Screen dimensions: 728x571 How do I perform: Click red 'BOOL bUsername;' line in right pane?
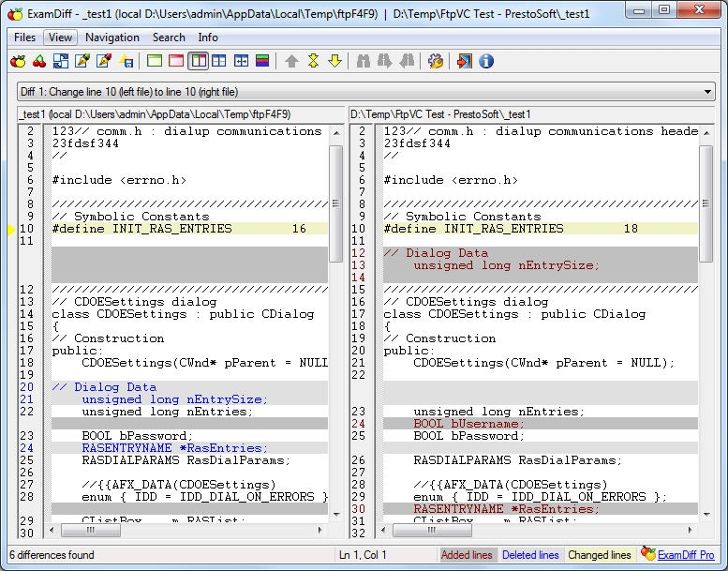point(468,424)
